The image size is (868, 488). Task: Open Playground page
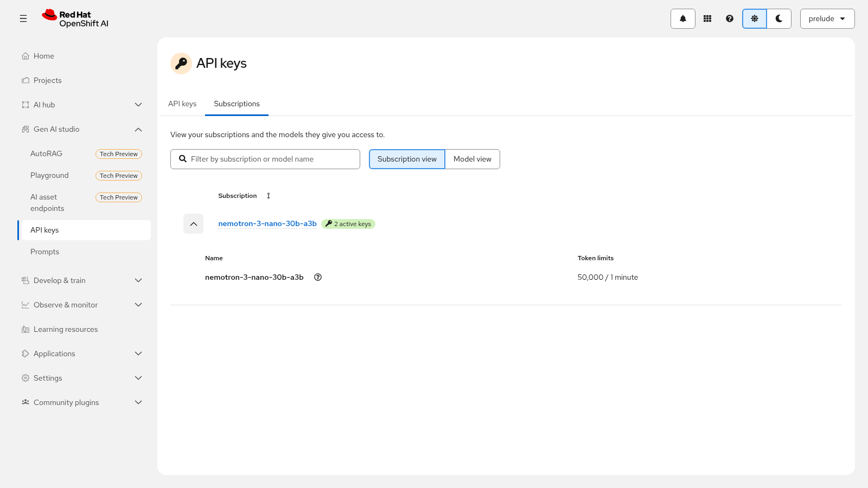(x=84, y=175)
